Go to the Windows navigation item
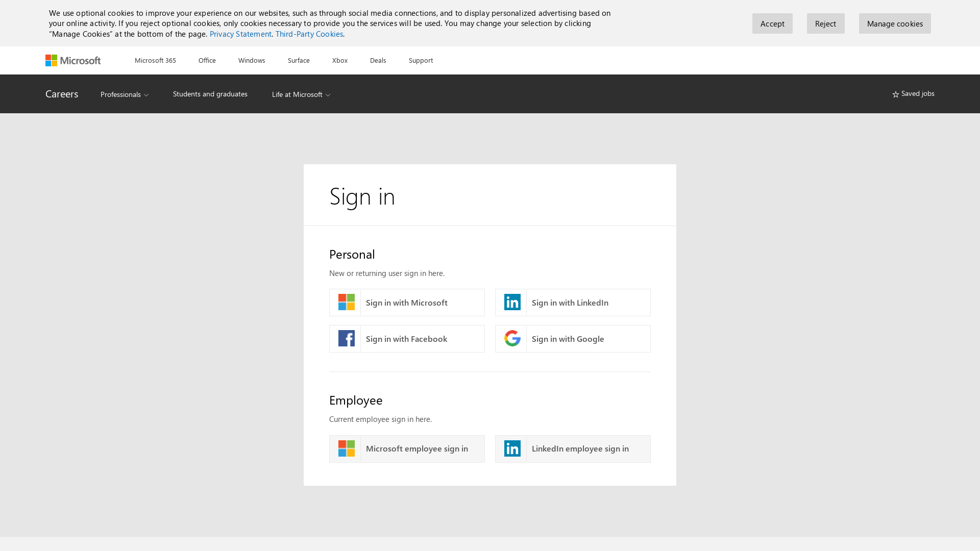Image resolution: width=980 pixels, height=551 pixels. click(252, 60)
